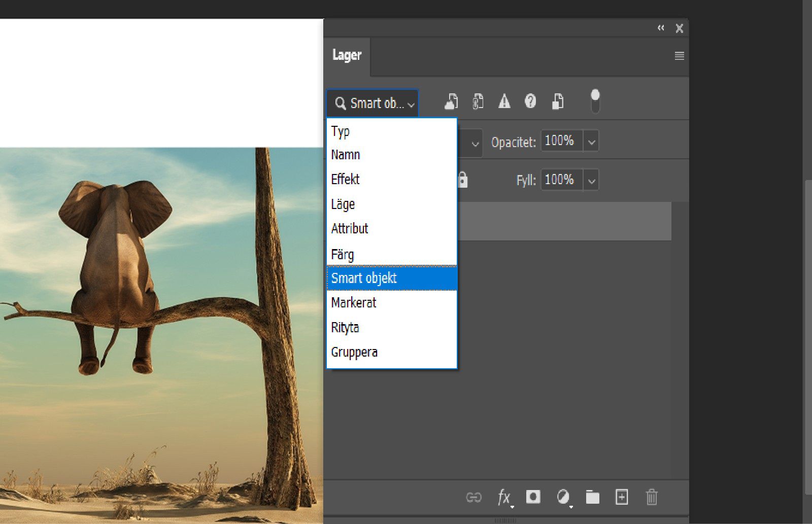
Task: Open the Smart objekt filter type dropdown
Action: (372, 103)
